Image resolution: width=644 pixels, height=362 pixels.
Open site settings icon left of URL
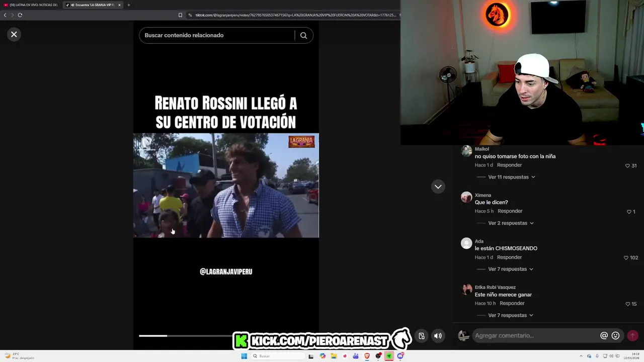(190, 15)
